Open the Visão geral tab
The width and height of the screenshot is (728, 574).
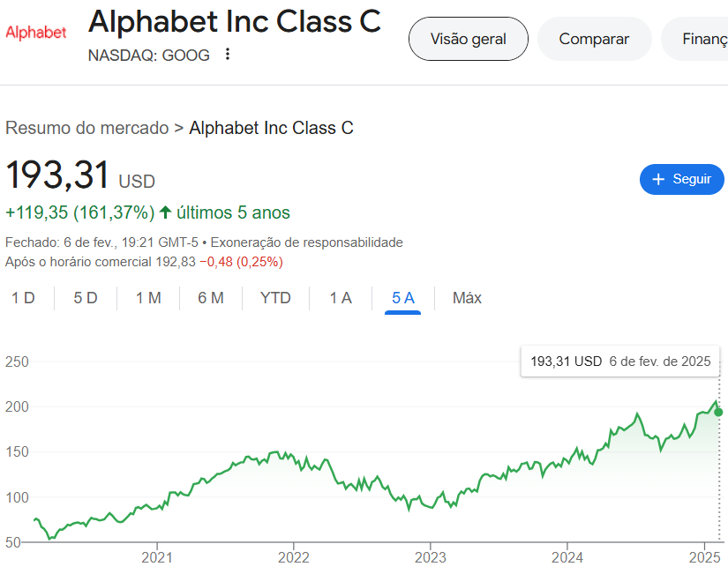(468, 39)
